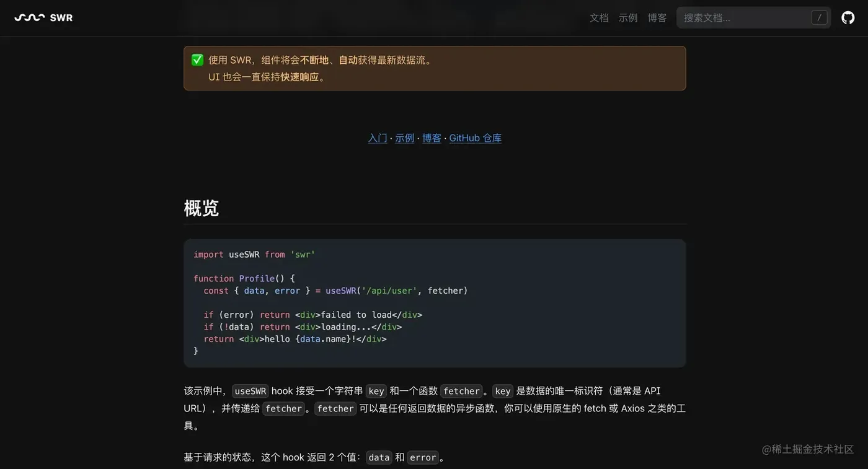
Task: Click the inline error code element
Action: (x=423, y=457)
